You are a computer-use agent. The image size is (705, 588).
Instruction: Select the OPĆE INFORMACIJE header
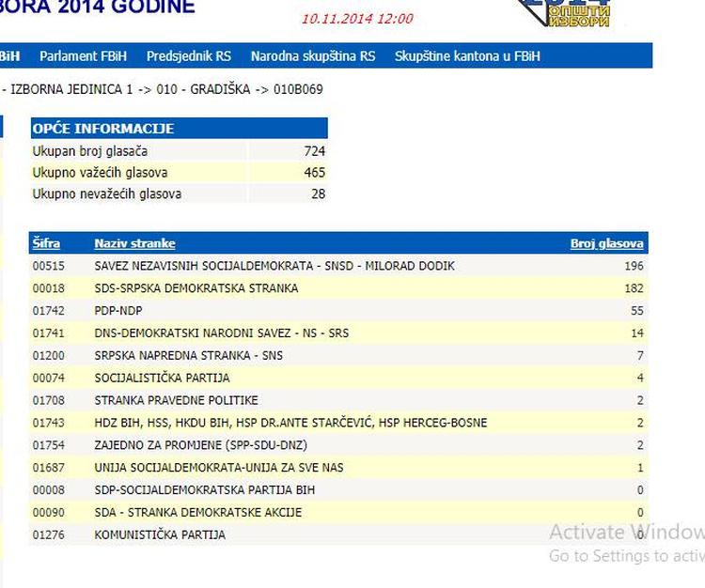(180, 129)
